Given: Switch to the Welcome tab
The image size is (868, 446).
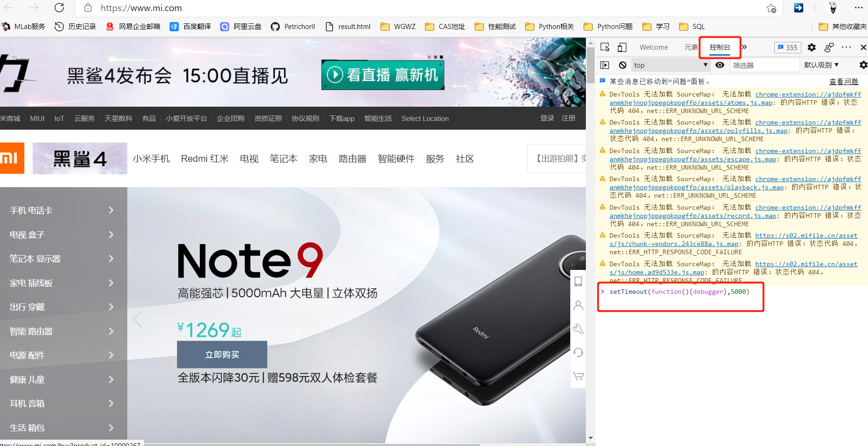Looking at the screenshot, I should 653,47.
